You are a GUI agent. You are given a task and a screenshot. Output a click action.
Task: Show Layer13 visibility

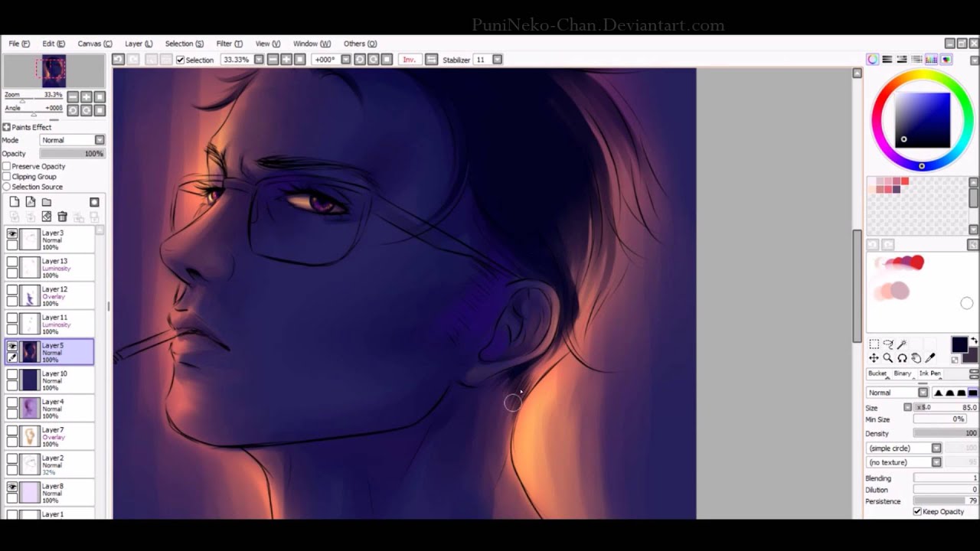pyautogui.click(x=11, y=262)
